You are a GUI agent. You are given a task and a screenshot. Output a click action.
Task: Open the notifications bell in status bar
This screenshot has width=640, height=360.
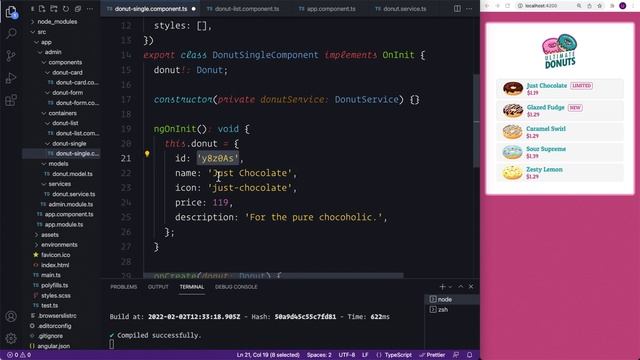coord(469,355)
